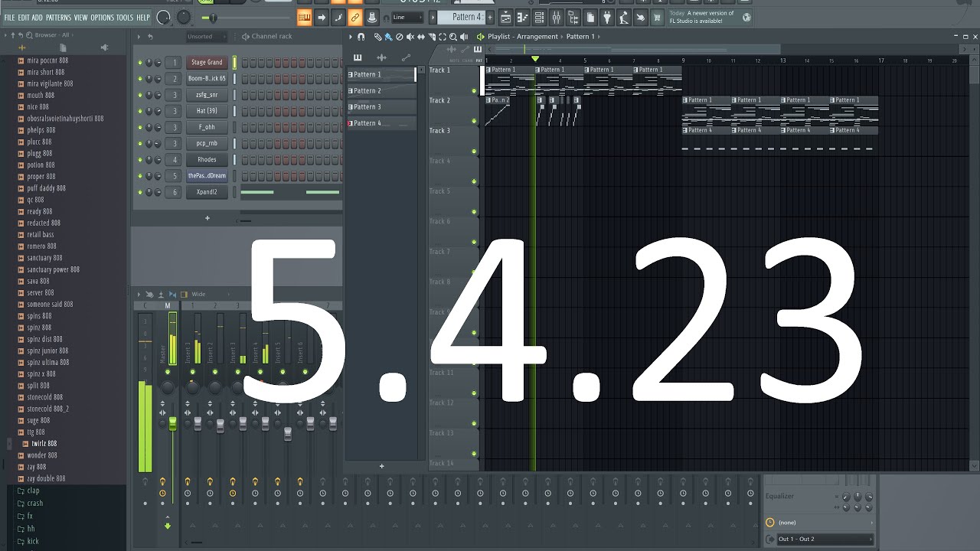This screenshot has height=551, width=980.
Task: Select the Delete tool in Playlist toolbar
Action: click(399, 36)
